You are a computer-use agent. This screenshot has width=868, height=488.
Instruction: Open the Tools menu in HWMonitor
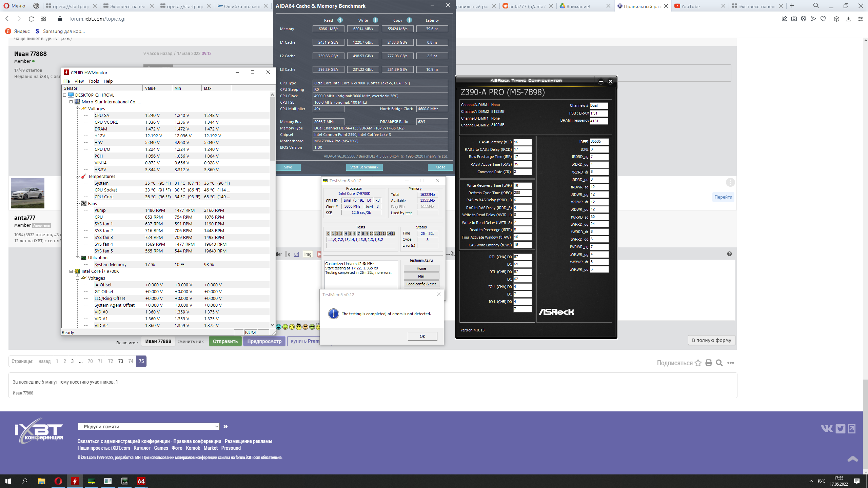click(x=94, y=81)
